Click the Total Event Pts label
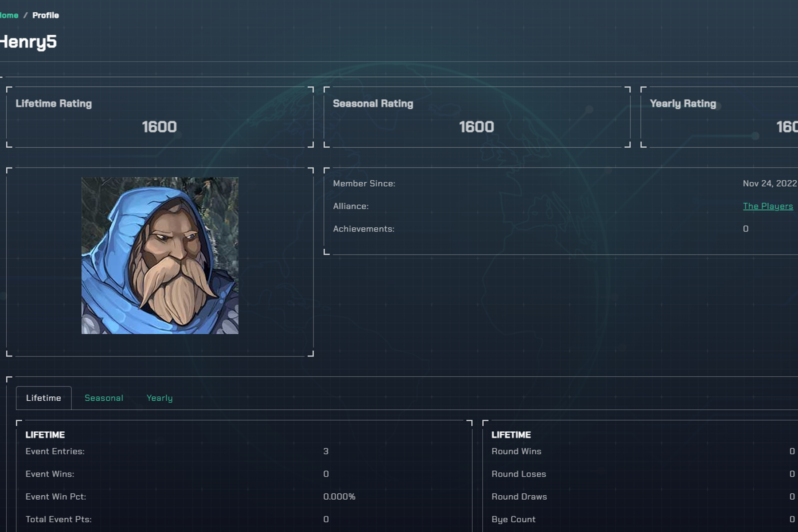The width and height of the screenshot is (798, 532). point(59,519)
